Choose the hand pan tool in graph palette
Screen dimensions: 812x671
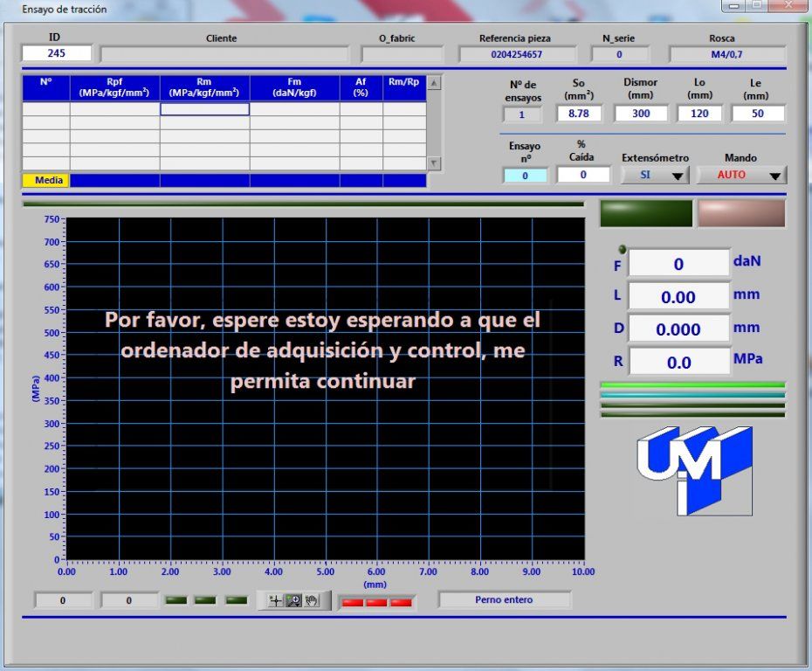312,600
